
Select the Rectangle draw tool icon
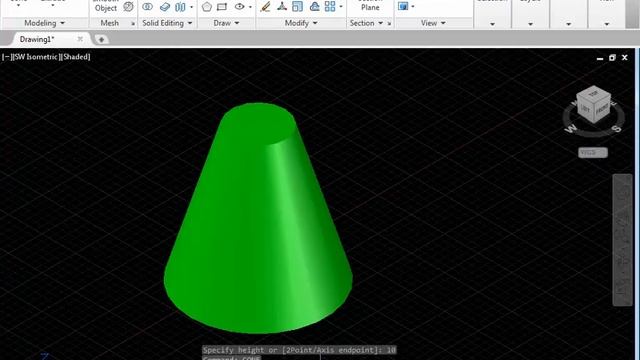(x=222, y=7)
